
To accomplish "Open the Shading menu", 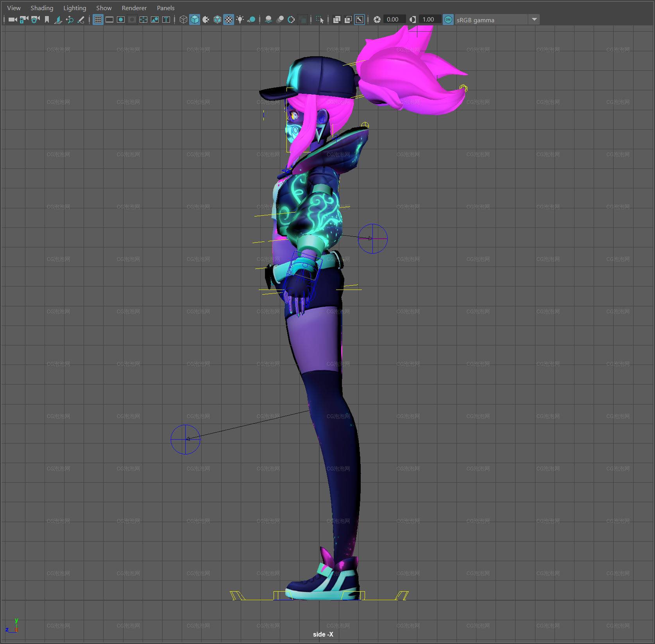I will pos(42,8).
